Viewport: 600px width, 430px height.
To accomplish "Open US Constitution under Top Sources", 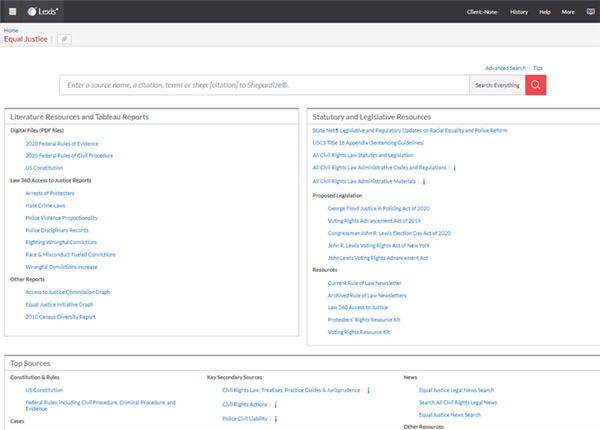I will [x=44, y=390].
